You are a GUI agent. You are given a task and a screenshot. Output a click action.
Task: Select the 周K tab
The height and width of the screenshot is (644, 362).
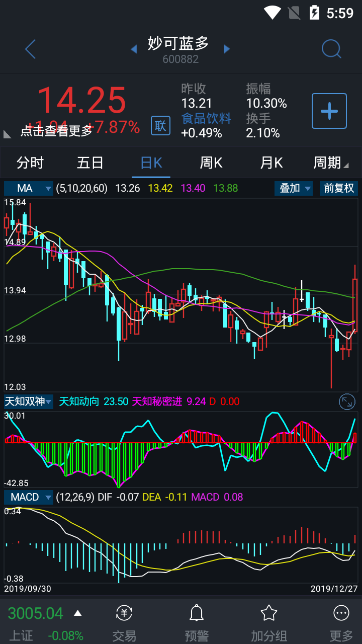[211, 163]
